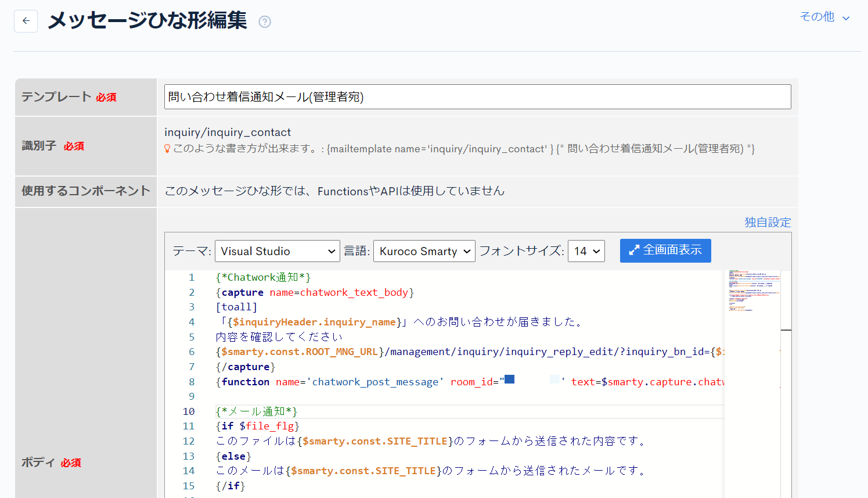Open the help question mark icon
The width and height of the screenshot is (868, 498).
point(265,22)
